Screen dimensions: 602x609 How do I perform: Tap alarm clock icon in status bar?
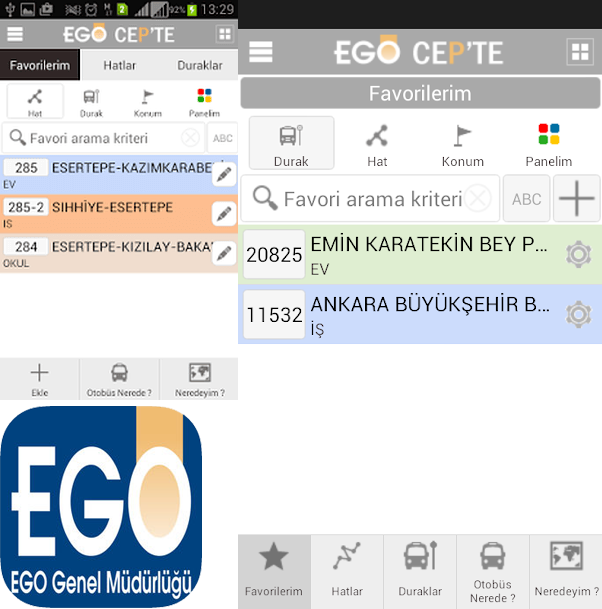pyautogui.click(x=91, y=9)
